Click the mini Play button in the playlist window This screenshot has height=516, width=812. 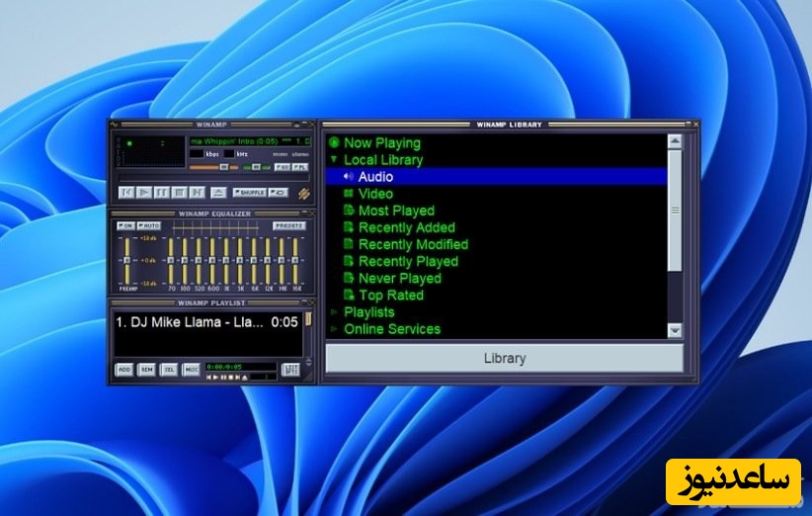(x=216, y=378)
